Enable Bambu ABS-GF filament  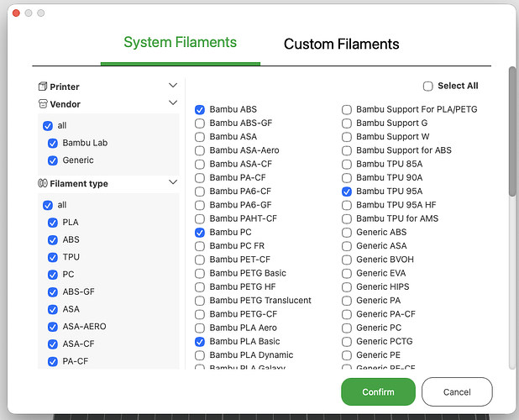(200, 123)
